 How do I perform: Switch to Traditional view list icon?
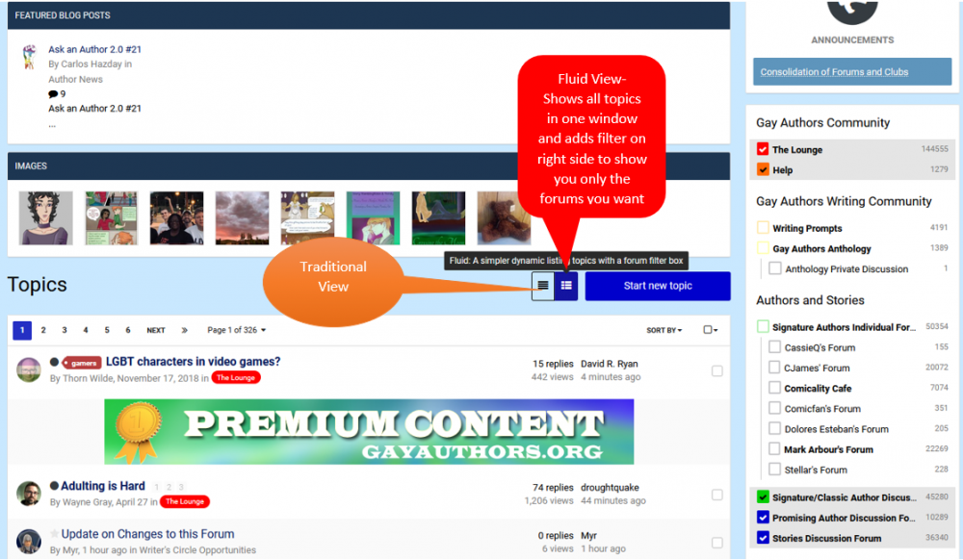click(543, 286)
